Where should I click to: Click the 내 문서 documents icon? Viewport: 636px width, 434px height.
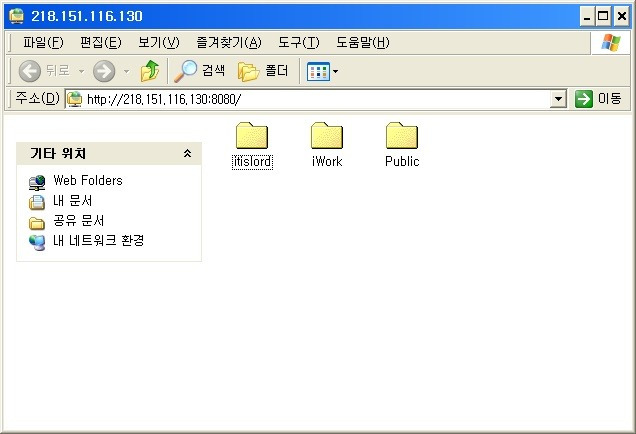click(37, 202)
